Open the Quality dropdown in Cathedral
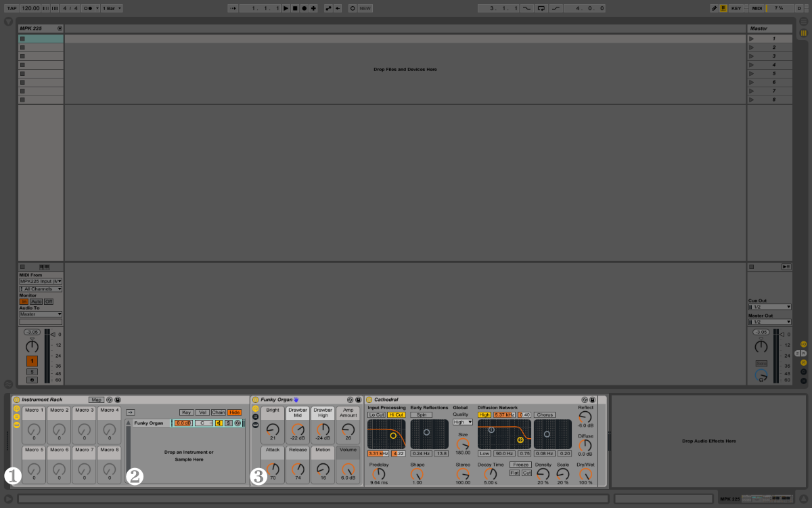812x508 pixels. (462, 422)
